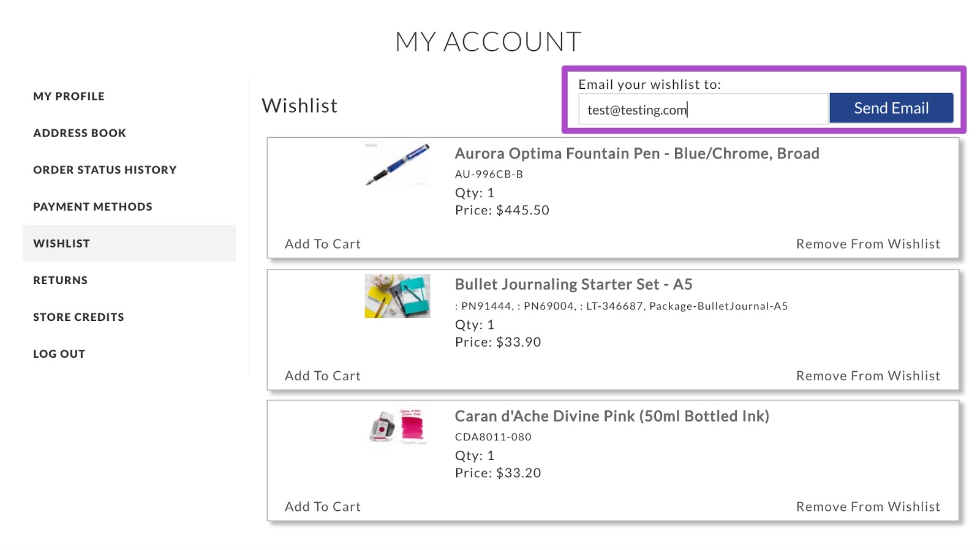Go to Address Book

click(x=80, y=133)
